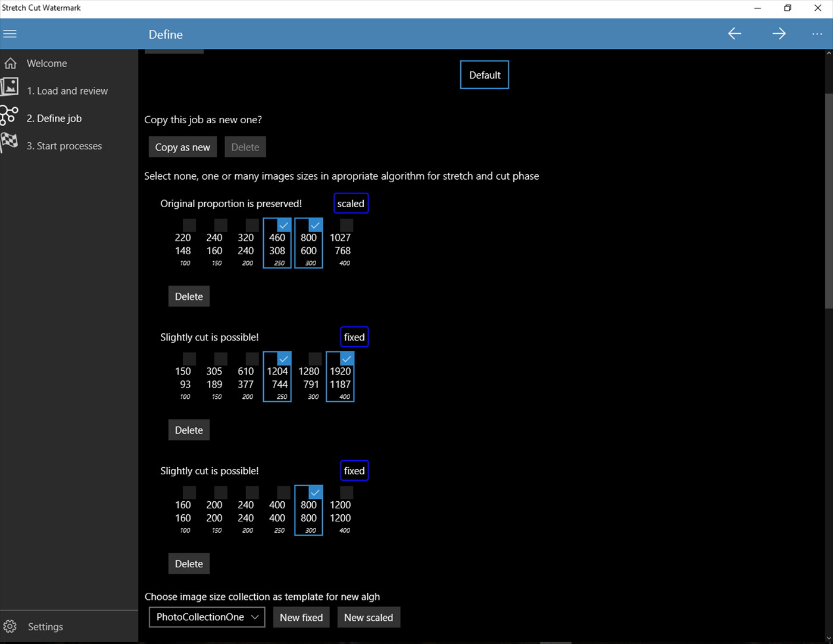This screenshot has height=644, width=833.
Task: Click the New fixed button
Action: [301, 617]
